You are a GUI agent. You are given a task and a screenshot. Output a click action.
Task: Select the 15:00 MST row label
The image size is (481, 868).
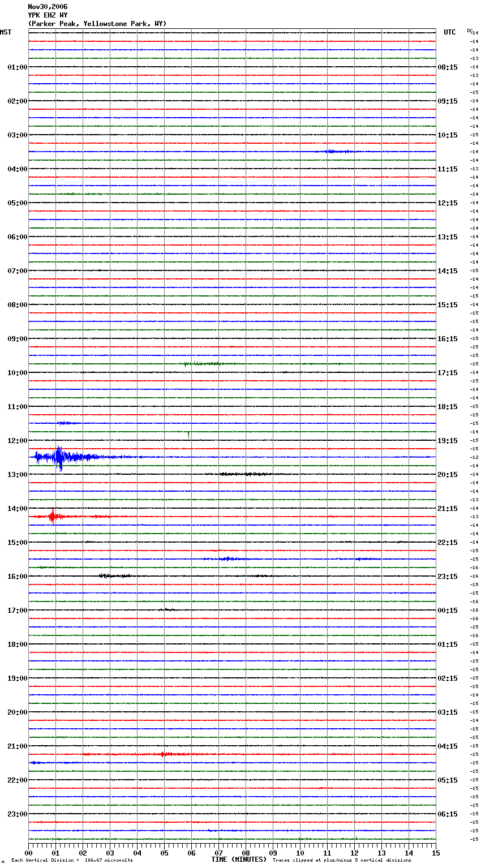click(18, 543)
